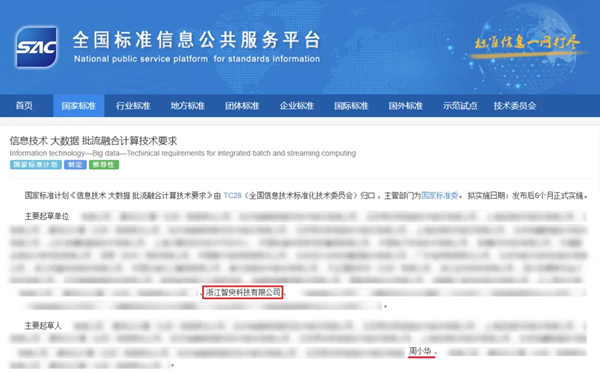600x373 pixels.
Task: Click the golden slogan banner graphic
Action: [x=527, y=46]
